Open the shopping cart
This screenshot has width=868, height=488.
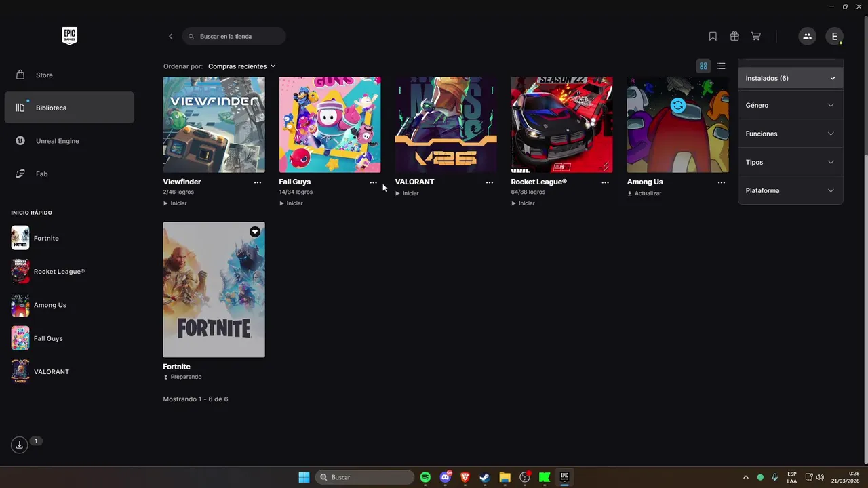755,36
